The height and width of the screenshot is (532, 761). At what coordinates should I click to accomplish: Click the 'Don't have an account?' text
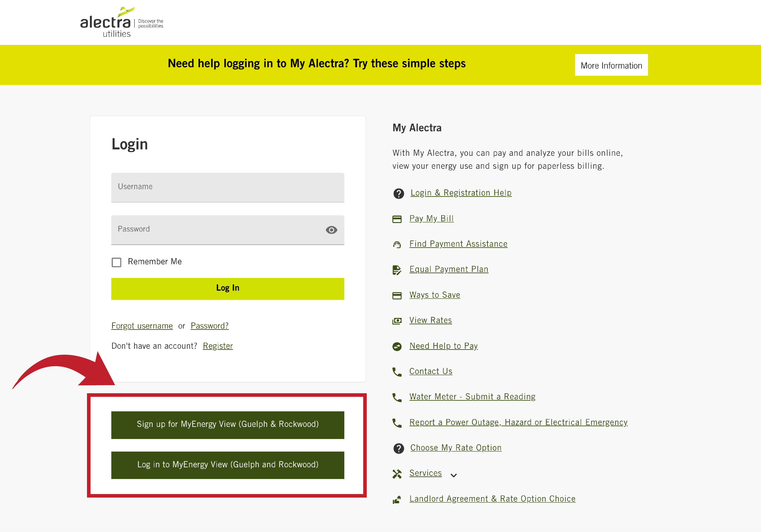tap(154, 346)
